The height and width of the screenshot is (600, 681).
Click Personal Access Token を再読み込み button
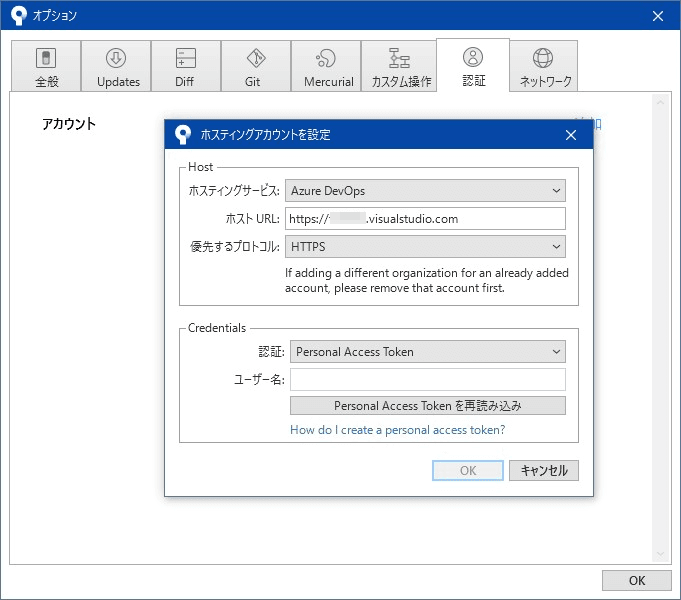pos(427,406)
